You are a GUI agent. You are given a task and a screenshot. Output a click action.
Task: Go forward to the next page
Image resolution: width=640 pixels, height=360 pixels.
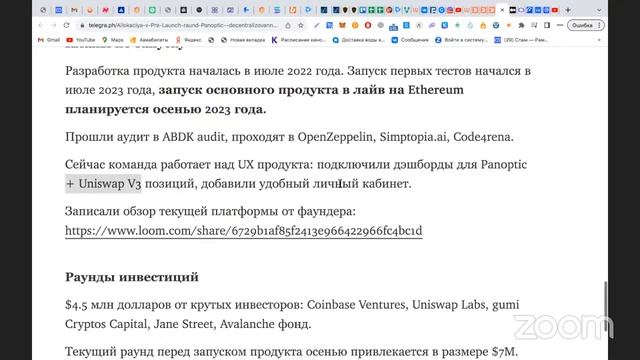pyautogui.click(x=53, y=25)
